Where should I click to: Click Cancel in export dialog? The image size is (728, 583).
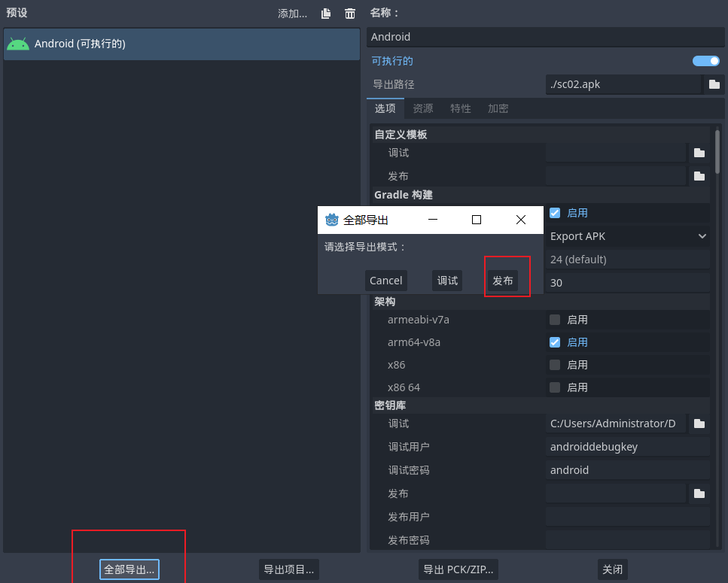pos(385,281)
